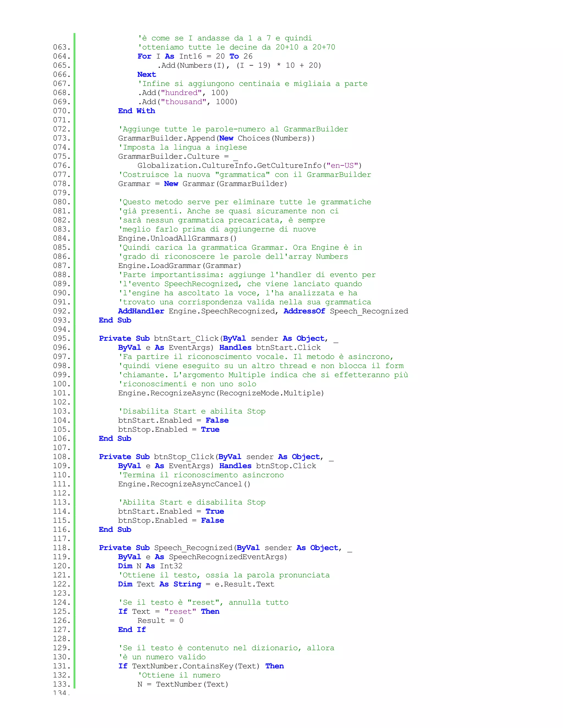Click the GrammarBuilder.Append(New Choices(Numbers)) line
This screenshot has width=563, height=728.
coord(216,138)
